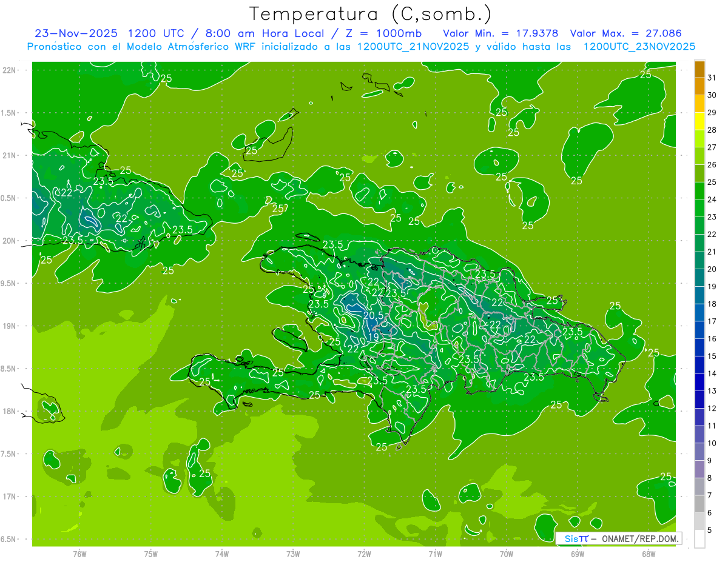Click the "22N" latitude axis label
The width and height of the screenshot is (728, 562).
click(x=9, y=70)
